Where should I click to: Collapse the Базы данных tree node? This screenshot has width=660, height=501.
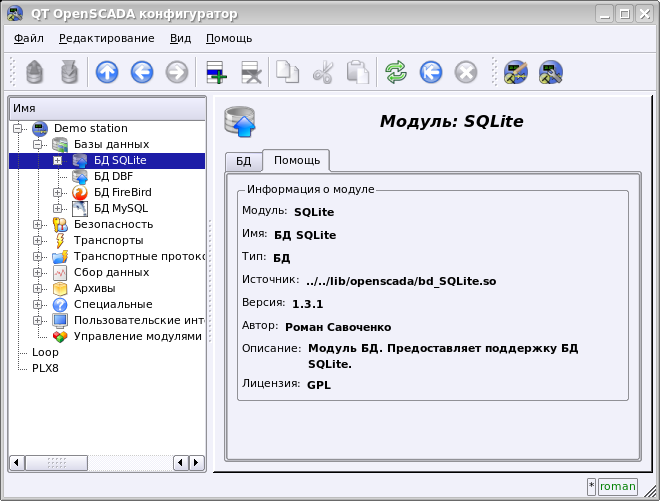[37, 144]
